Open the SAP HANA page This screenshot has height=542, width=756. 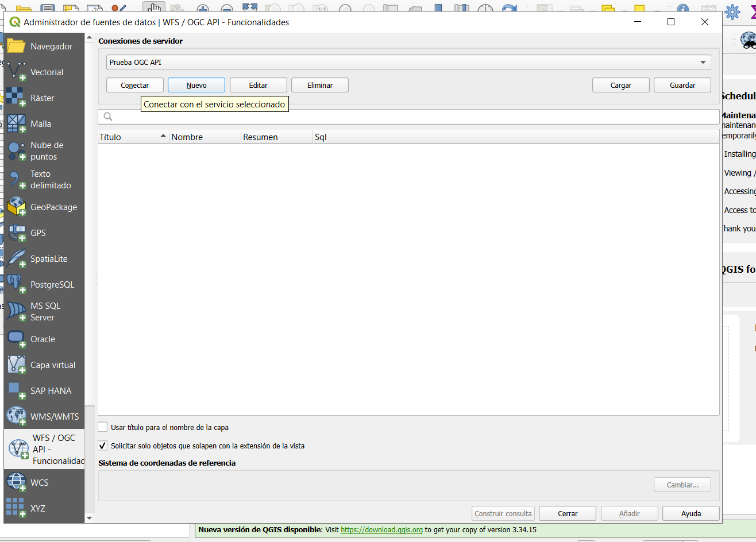(44, 391)
